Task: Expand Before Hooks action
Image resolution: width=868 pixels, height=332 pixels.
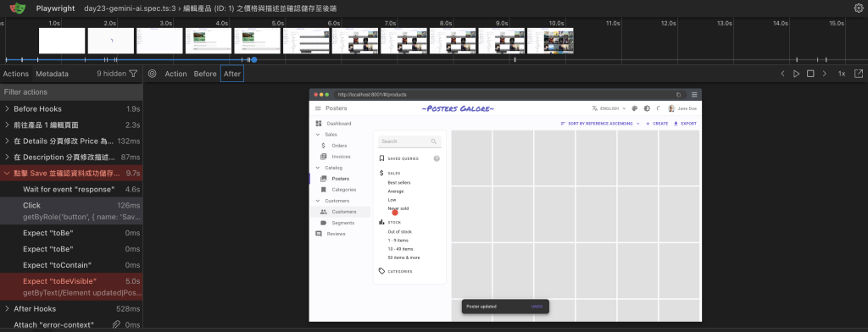Action: coord(7,109)
